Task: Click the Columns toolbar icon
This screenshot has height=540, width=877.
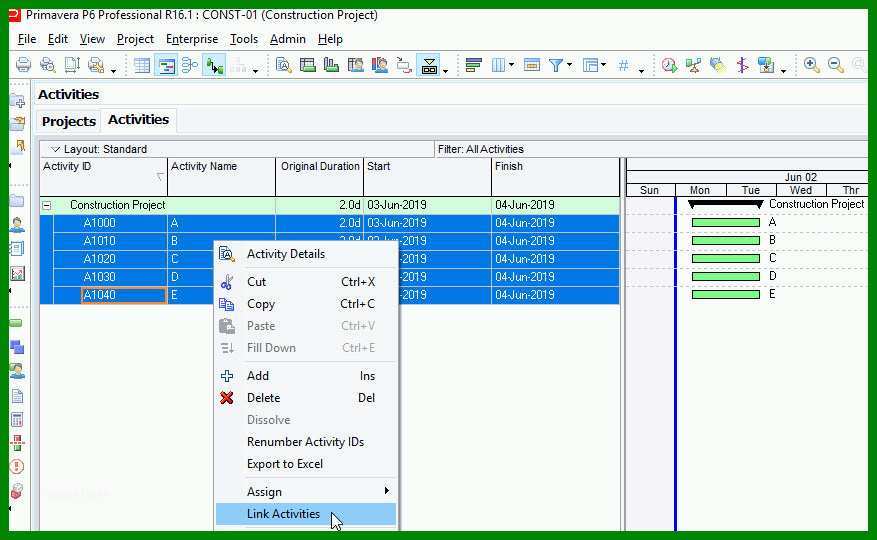Action: [x=498, y=65]
